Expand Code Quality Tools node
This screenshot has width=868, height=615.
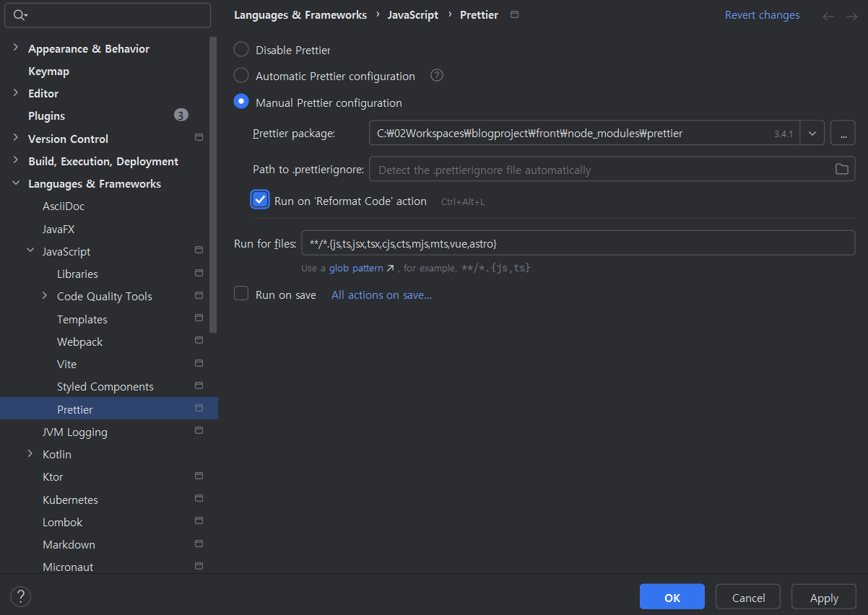click(45, 295)
